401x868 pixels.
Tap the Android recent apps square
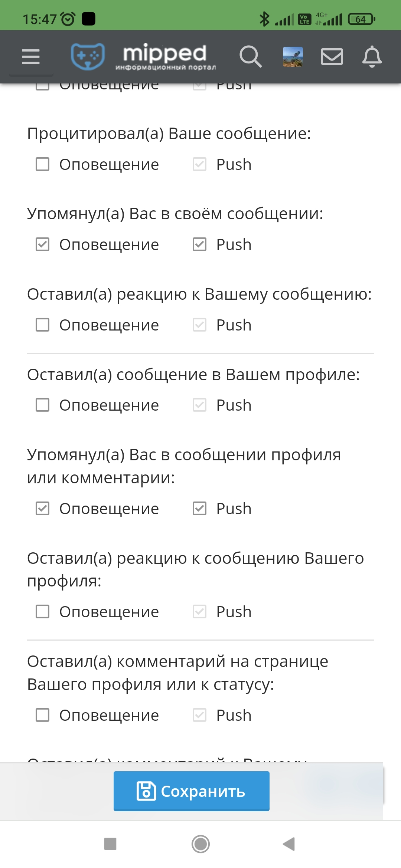pos(110,844)
